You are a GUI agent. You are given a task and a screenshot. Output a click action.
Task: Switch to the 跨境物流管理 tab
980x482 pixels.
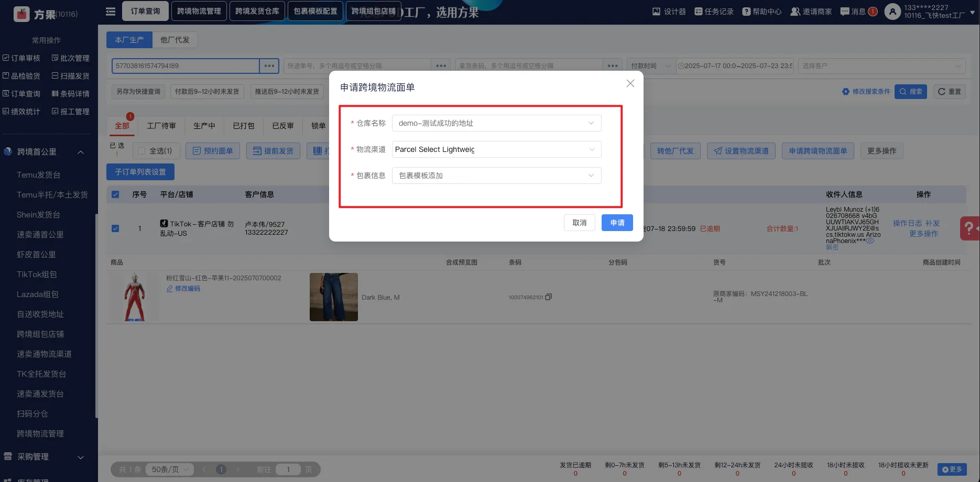(x=199, y=11)
